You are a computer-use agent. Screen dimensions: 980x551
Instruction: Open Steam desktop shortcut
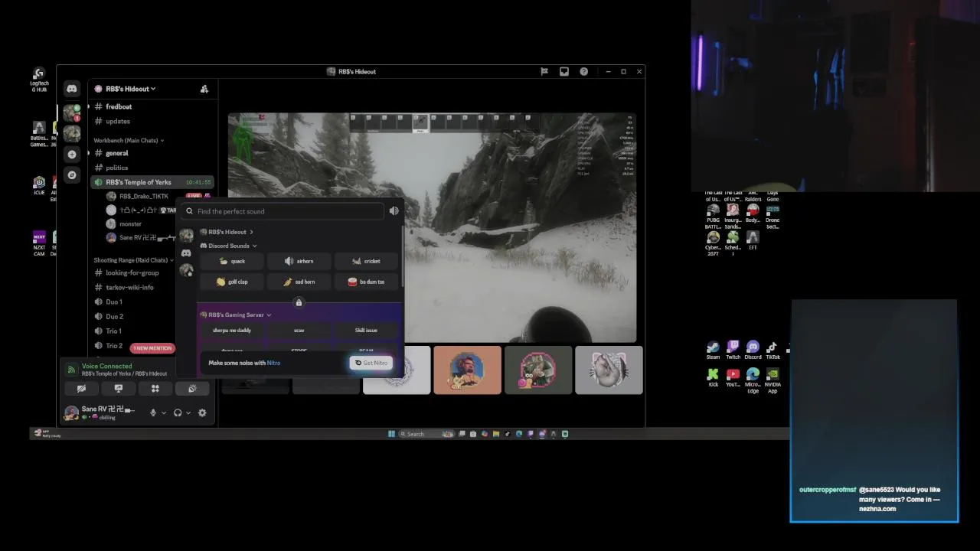tap(713, 351)
